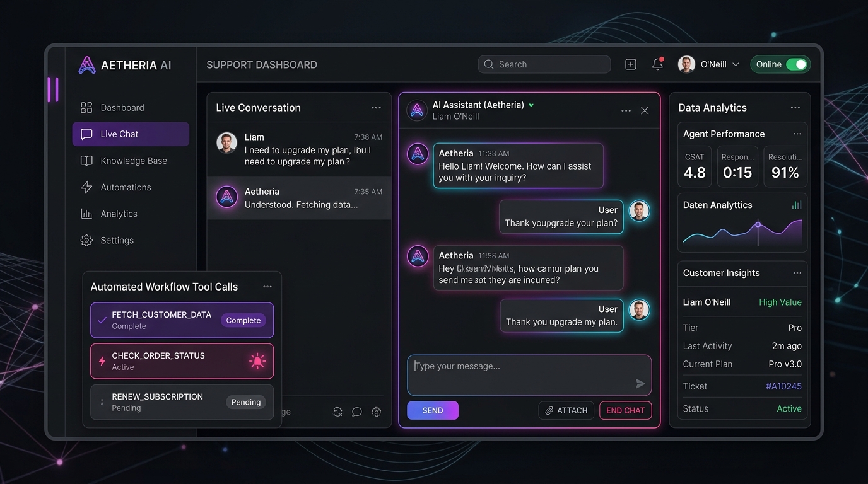
Task: Open Customer Insights more options menu
Action: [x=797, y=273]
